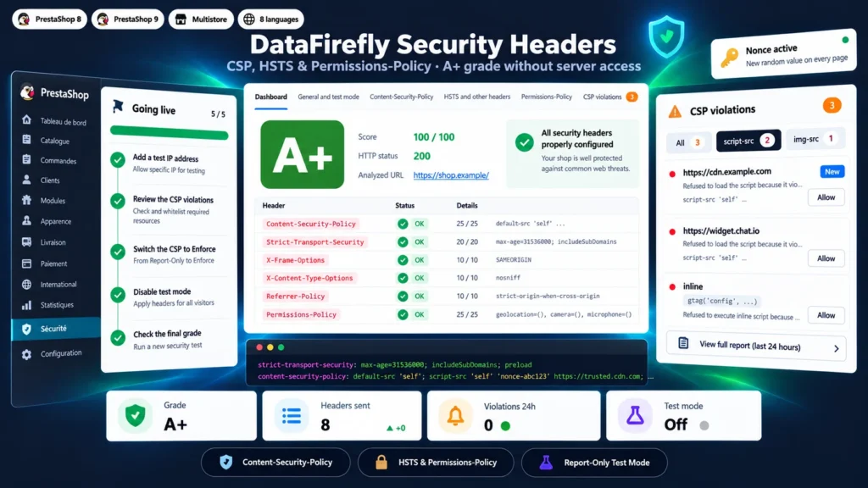
Task: Toggle the Switch the CSP to Enforce checkmark
Action: coord(117,252)
